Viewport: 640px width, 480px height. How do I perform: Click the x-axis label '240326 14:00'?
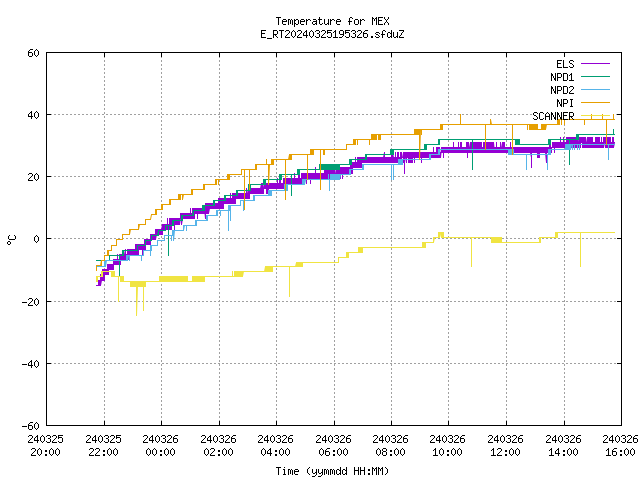pos(564,446)
